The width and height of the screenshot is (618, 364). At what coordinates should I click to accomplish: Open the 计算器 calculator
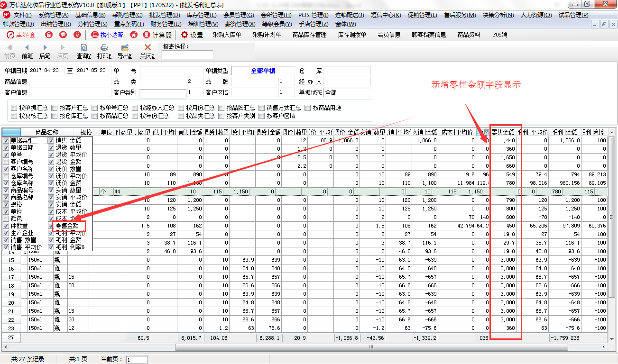click(x=157, y=35)
